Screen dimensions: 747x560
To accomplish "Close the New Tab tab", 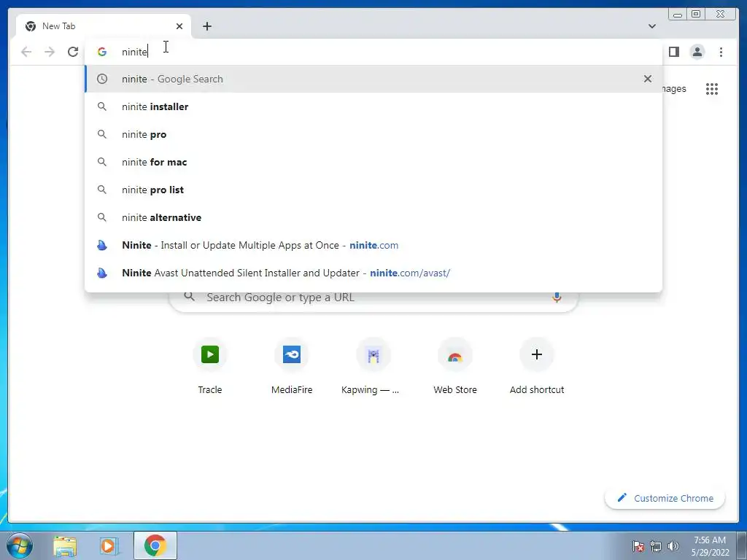I will tap(179, 26).
